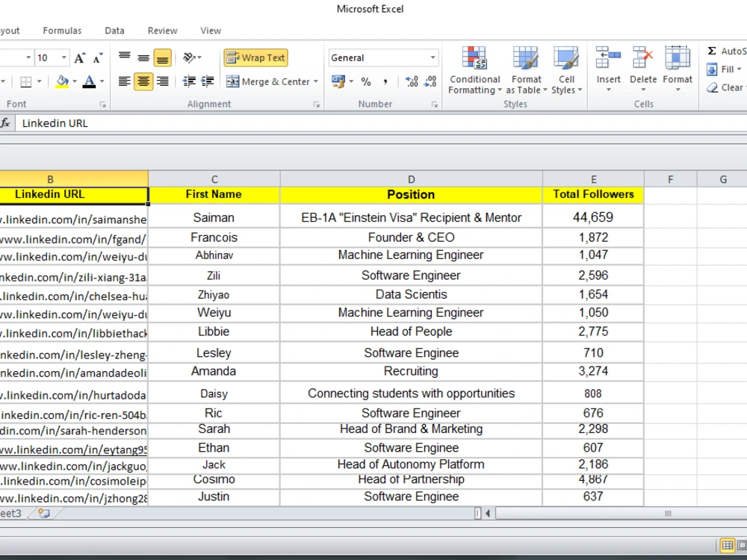This screenshot has height=560, width=747.
Task: Click the Clear button
Action: pos(725,87)
